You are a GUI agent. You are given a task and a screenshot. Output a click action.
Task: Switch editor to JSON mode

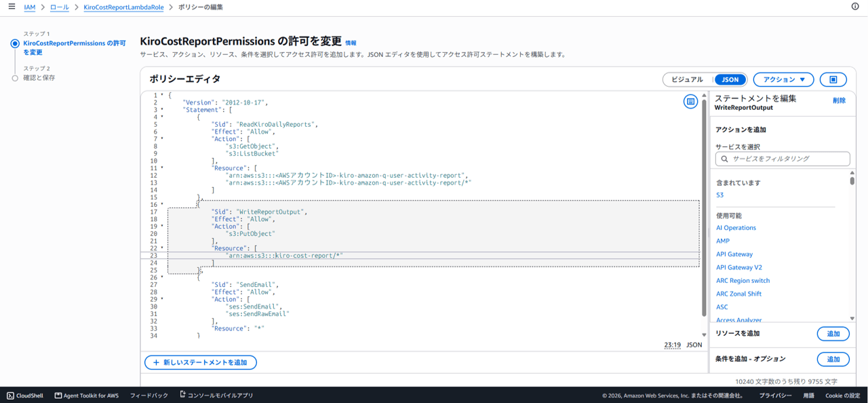(x=730, y=79)
